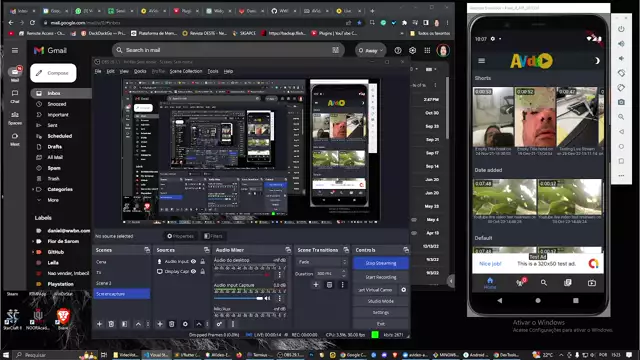Image resolution: width=640 pixels, height=360 pixels.
Task: Adjust transition Duration spinner arrows
Action: point(344,273)
